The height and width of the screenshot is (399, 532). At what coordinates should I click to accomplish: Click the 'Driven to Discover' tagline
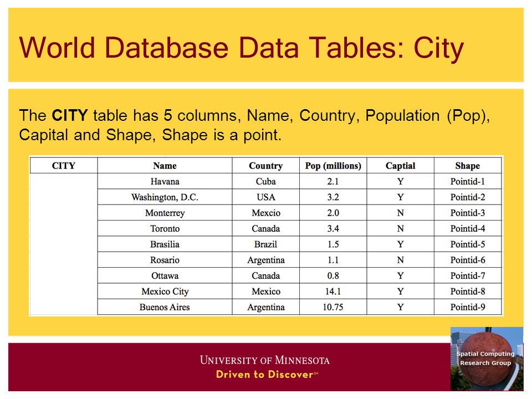click(267, 374)
